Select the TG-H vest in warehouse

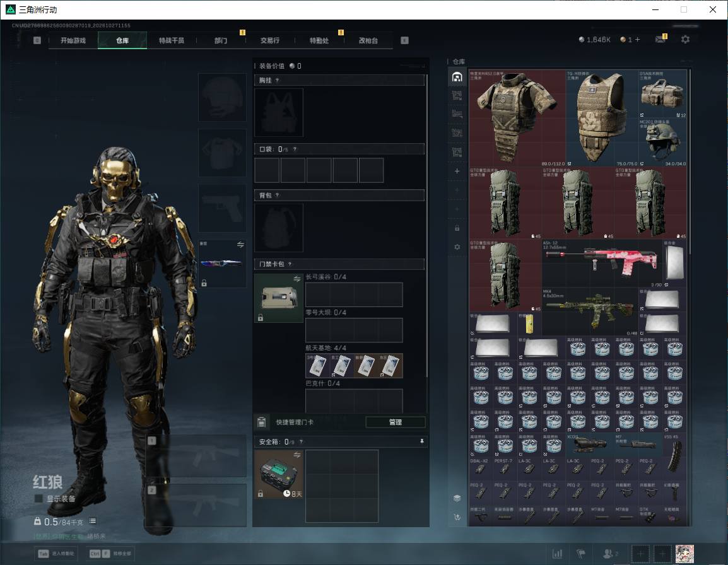(x=602, y=118)
